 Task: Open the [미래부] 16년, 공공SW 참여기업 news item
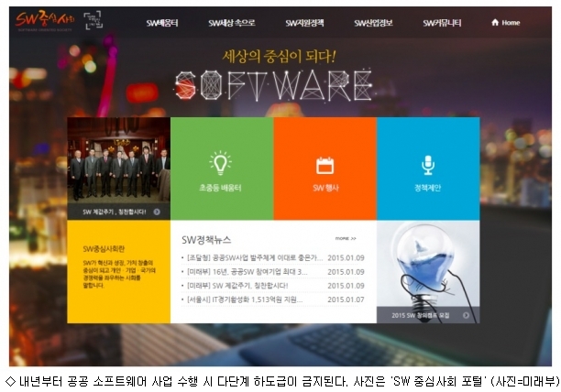247,272
